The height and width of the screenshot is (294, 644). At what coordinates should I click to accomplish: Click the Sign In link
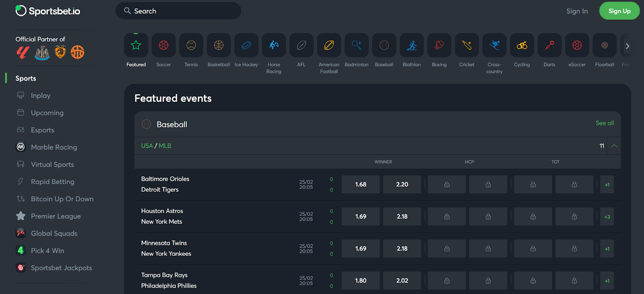pos(577,11)
